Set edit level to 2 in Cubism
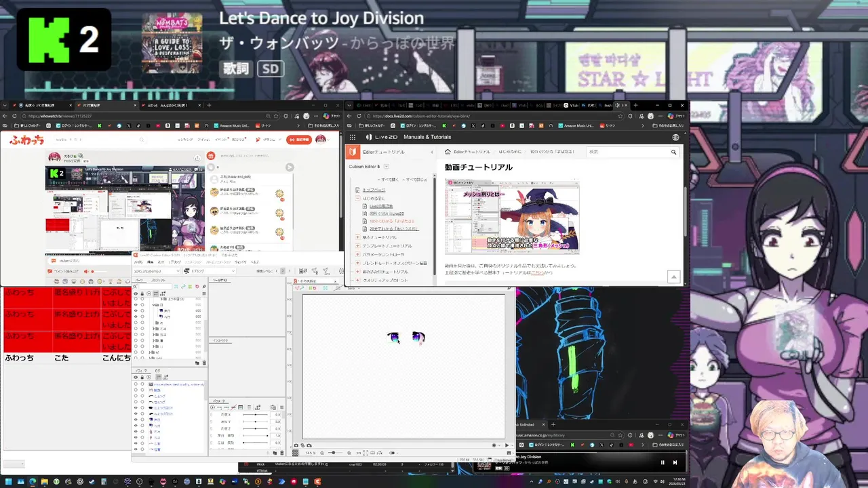 point(283,271)
